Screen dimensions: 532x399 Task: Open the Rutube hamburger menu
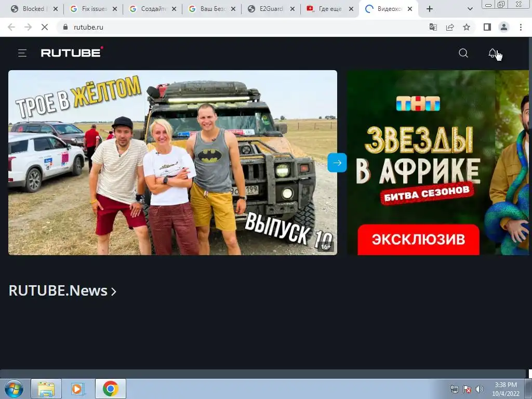pyautogui.click(x=22, y=53)
